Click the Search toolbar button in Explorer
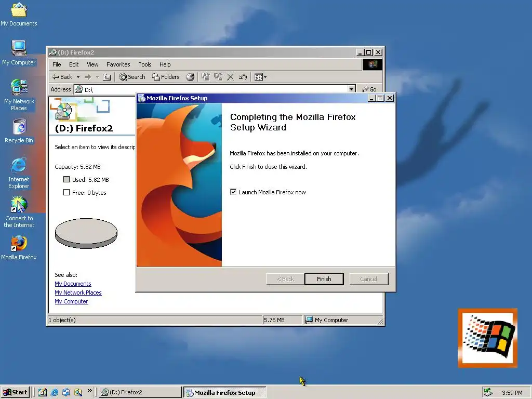The height and width of the screenshot is (399, 532). pyautogui.click(x=132, y=77)
